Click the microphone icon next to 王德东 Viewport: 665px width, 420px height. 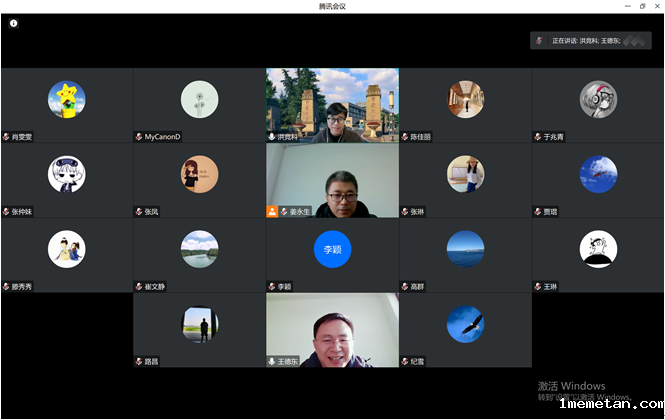pos(272,360)
